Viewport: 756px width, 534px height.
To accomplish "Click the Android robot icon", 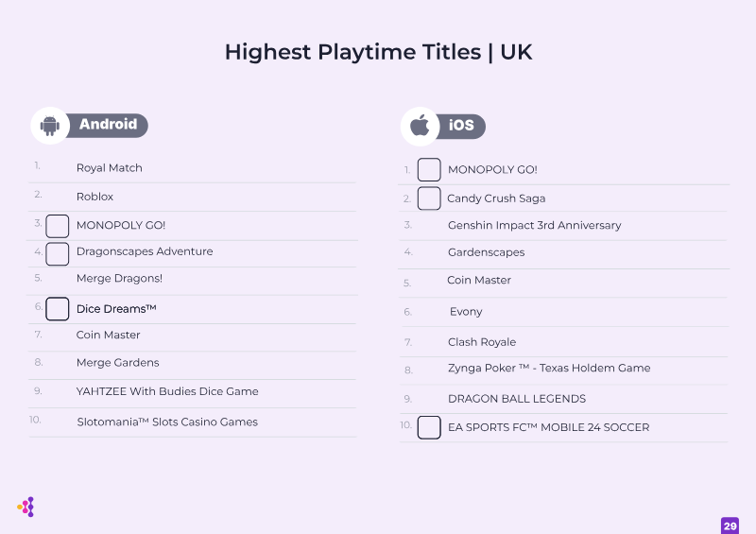I will point(50,126).
